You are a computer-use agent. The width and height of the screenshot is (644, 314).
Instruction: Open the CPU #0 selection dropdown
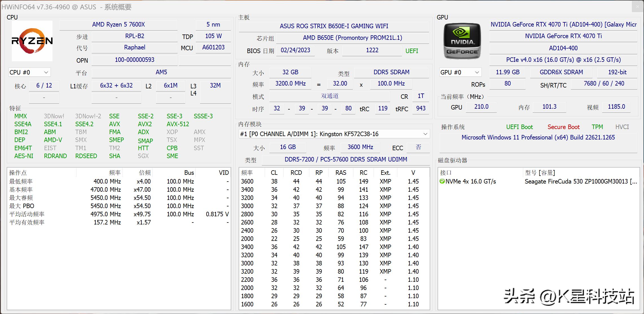(x=29, y=72)
